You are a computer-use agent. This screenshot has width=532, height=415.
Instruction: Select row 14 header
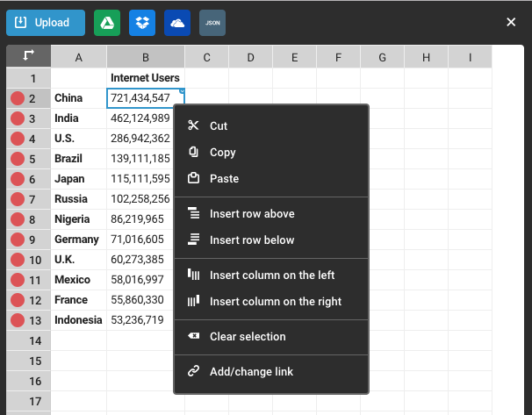click(x=28, y=340)
